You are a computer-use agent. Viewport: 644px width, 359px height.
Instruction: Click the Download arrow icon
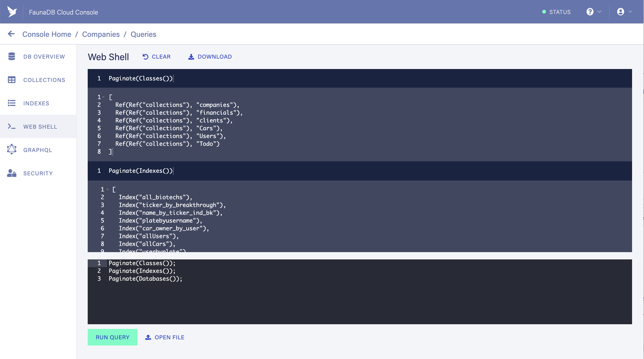[x=191, y=57]
